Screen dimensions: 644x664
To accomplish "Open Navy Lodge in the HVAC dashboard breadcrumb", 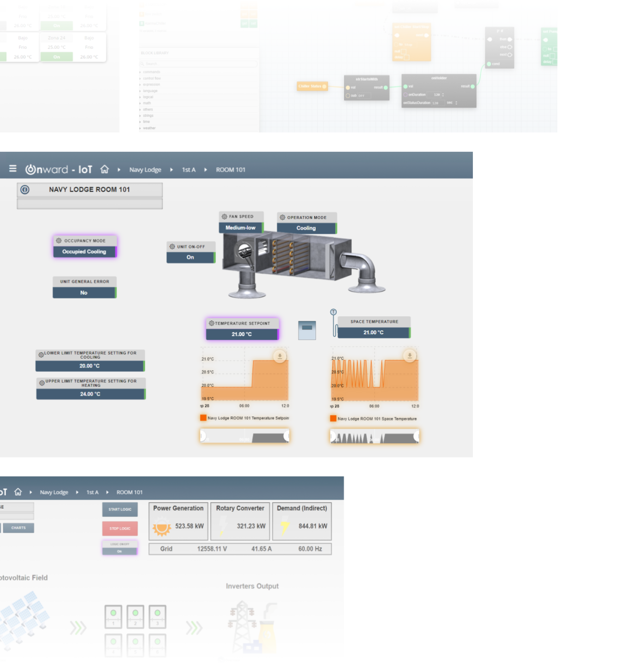I will click(x=145, y=170).
